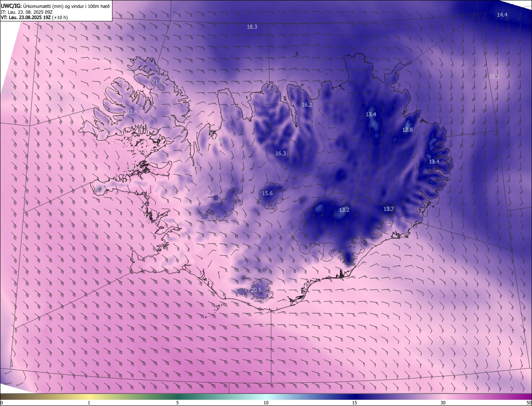The width and height of the screenshot is (532, 406).
Task: Select the IT: Lau. 23. 08. 2025 09Z line
Action: pos(27,12)
